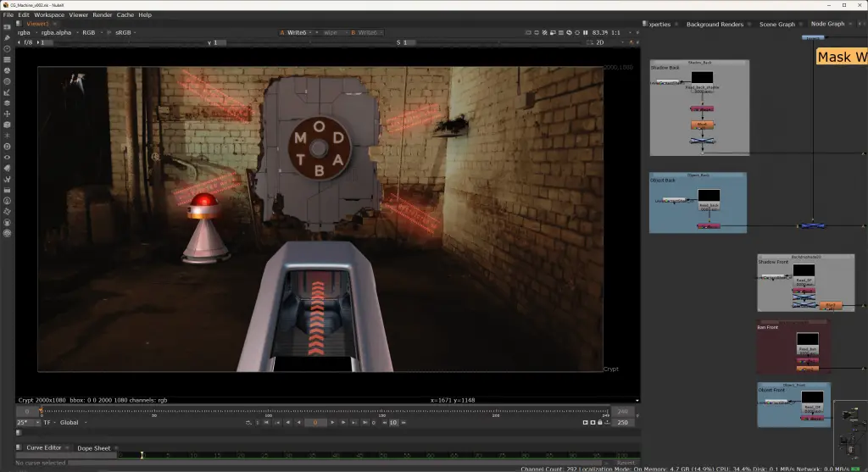Toggle the timeline lock icon

(599, 422)
